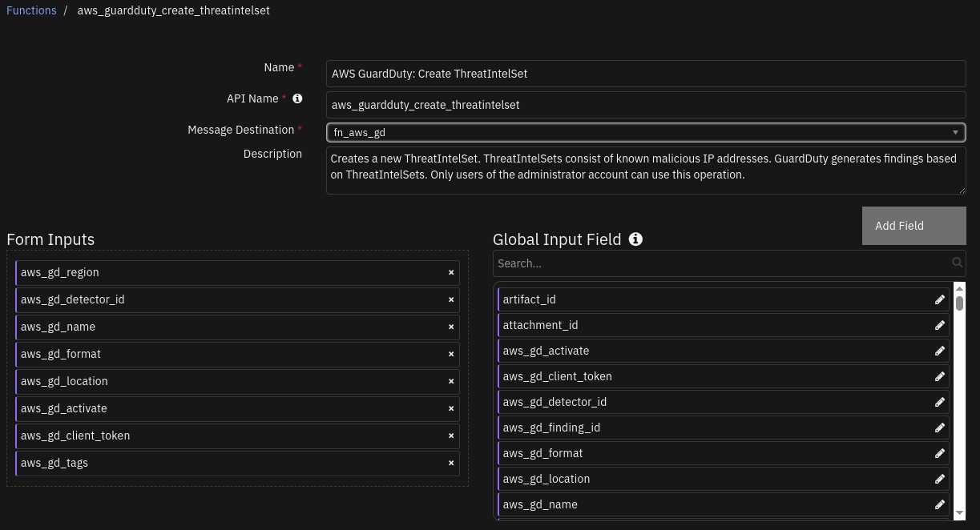This screenshot has height=530, width=980.
Task: Remove aws_gd_location from Form Inputs
Action: 451,381
